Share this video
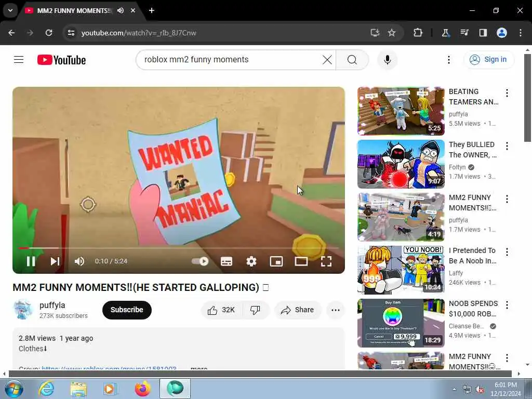Screen dimensions: 532x399 click(x=298, y=310)
